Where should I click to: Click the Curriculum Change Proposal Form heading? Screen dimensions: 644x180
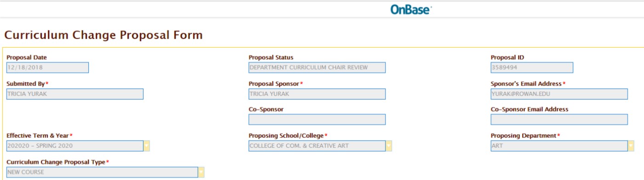103,35
